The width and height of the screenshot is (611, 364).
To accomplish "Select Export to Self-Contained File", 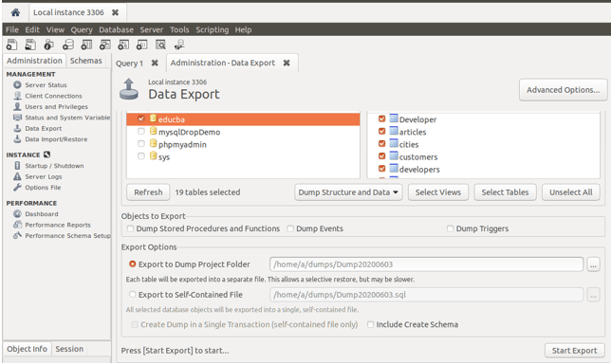I will click(x=133, y=294).
